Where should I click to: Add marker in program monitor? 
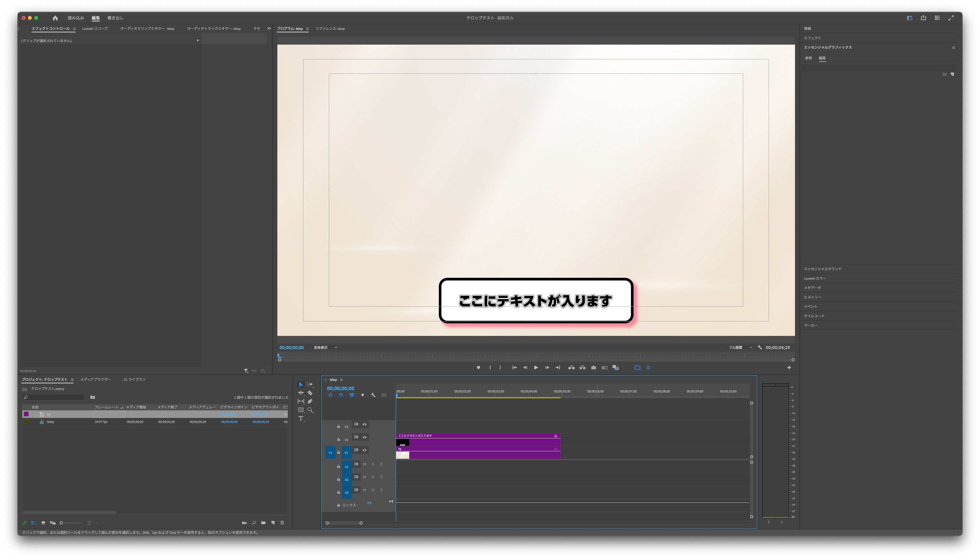tap(478, 367)
